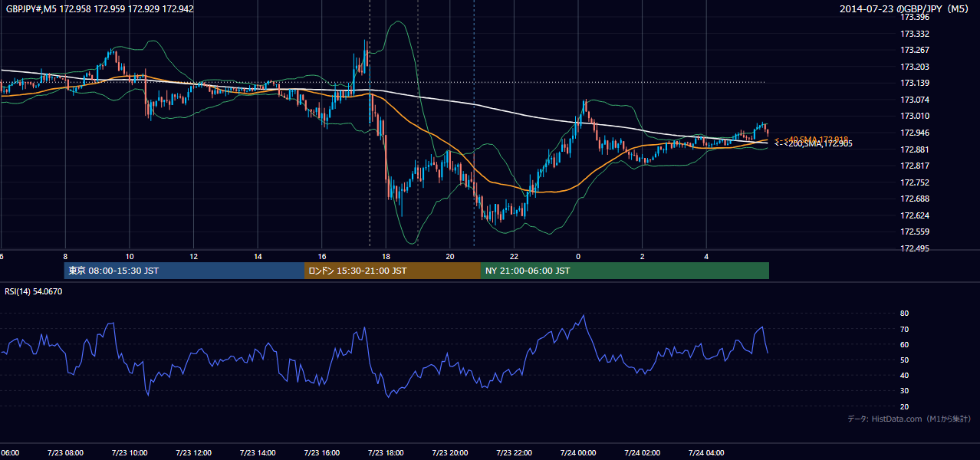This screenshot has height=460, width=980.
Task: Click the bottom date label 7/23 10:00
Action: 129,453
